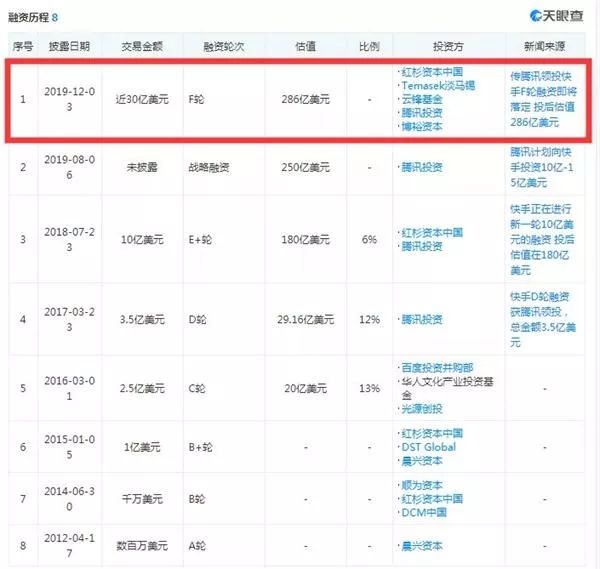Open the 博裕资本 investor link

[422, 126]
